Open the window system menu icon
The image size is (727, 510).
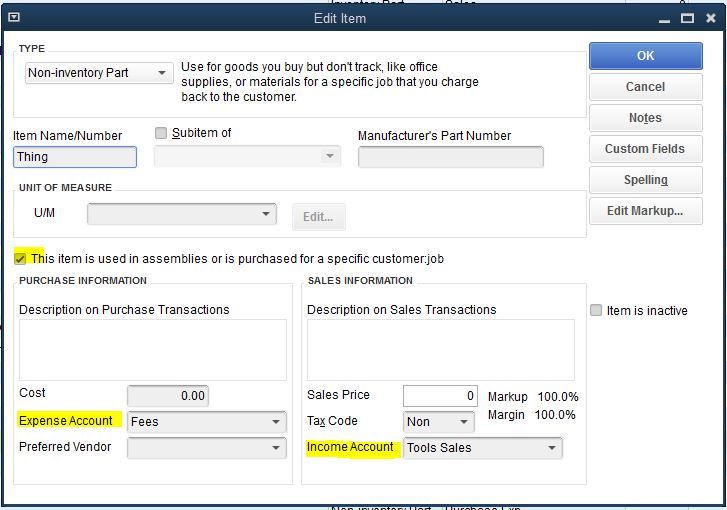pyautogui.click(x=14, y=18)
